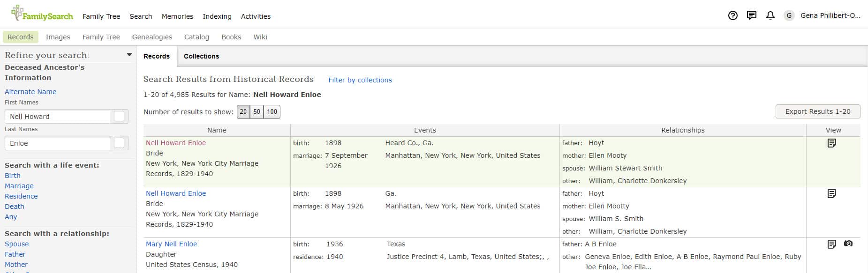Click the Events column header
The height and width of the screenshot is (273, 868).
pyautogui.click(x=425, y=130)
